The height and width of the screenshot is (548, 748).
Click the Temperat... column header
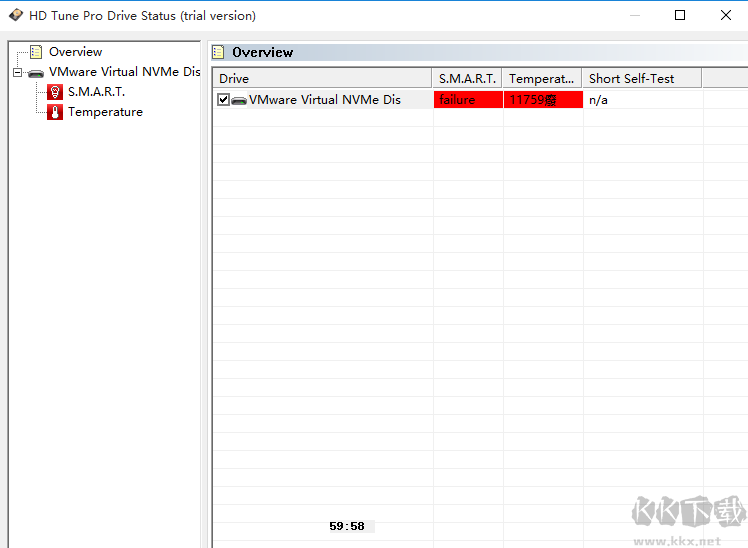[542, 78]
